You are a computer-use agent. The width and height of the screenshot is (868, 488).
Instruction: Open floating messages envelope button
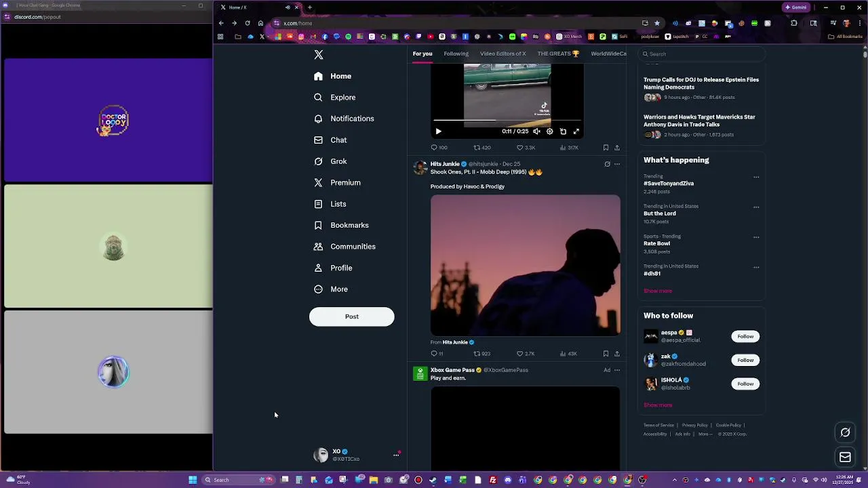845,457
